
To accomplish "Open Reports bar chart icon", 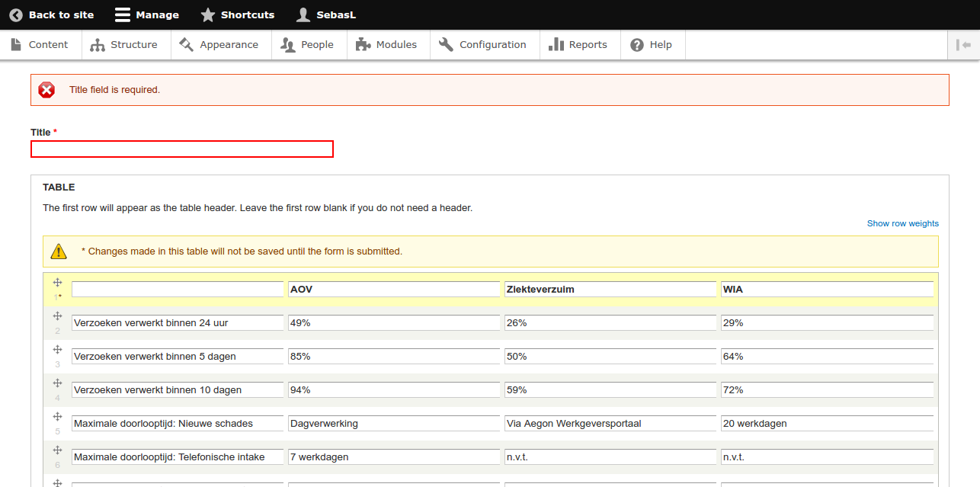I will 556,45.
